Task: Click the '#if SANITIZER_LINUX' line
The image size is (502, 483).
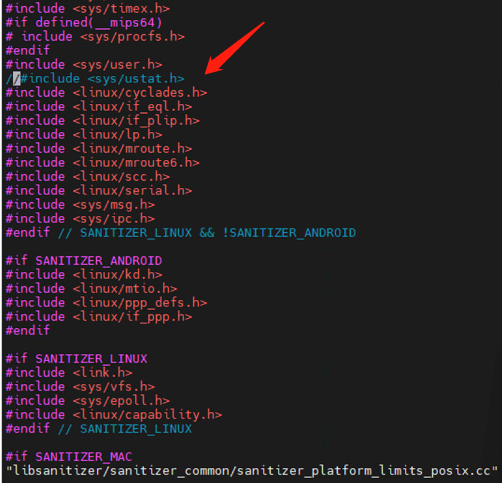Action: 77,359
